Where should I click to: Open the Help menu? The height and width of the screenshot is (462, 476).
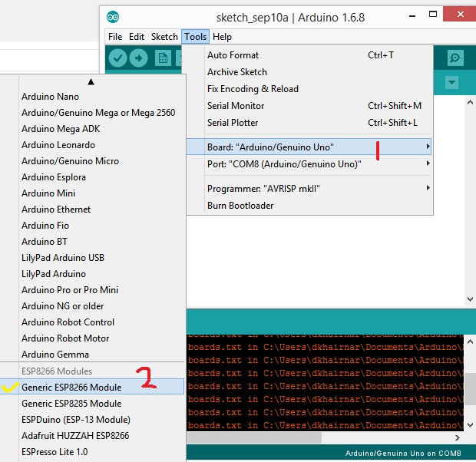[x=222, y=37]
